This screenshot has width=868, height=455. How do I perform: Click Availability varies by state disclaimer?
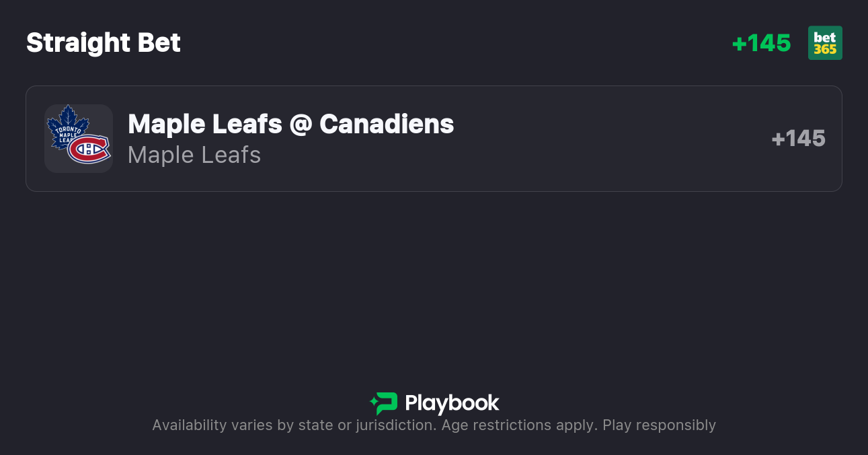[x=293, y=425]
